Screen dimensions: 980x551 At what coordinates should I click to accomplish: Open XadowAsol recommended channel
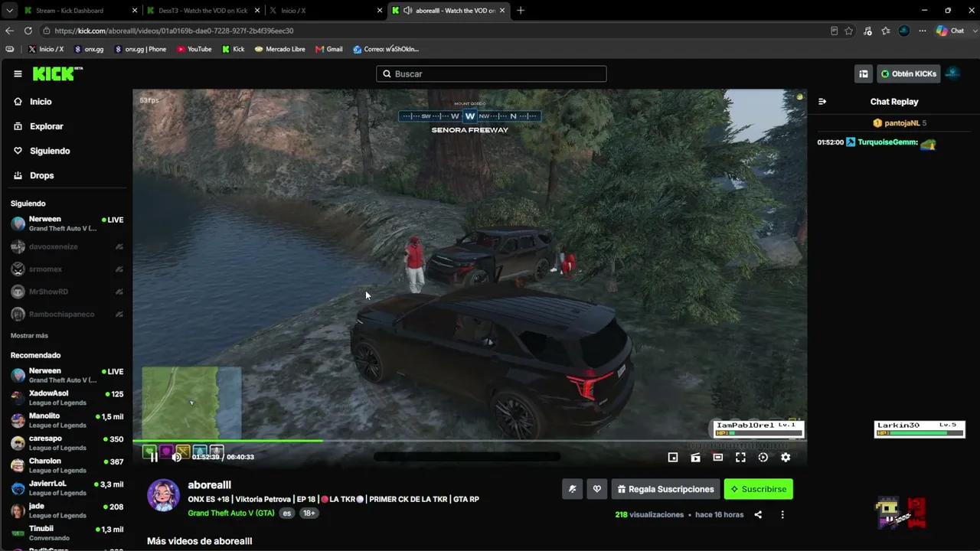pyautogui.click(x=67, y=397)
